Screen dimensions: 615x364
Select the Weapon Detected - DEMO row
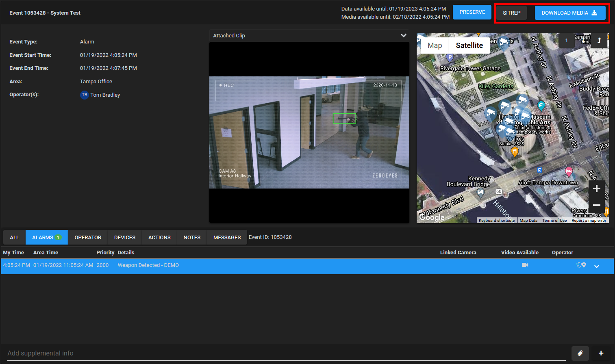pos(307,266)
